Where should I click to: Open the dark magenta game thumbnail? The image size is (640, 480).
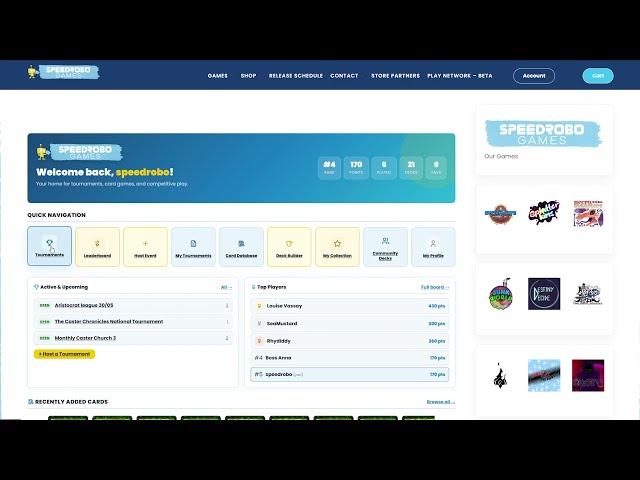click(588, 375)
